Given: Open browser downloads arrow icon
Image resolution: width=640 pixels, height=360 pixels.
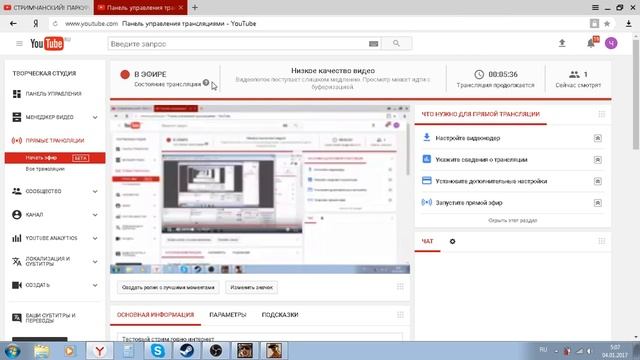Looking at the screenshot, I should [x=629, y=24].
